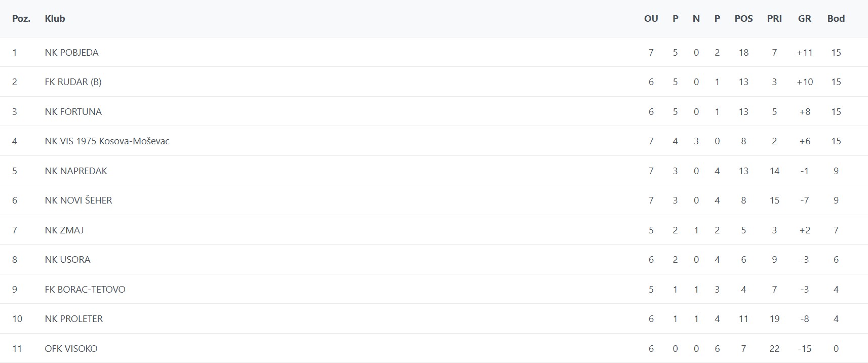Open the NK PROLETER team row
The width and height of the screenshot is (868, 363).
point(74,319)
